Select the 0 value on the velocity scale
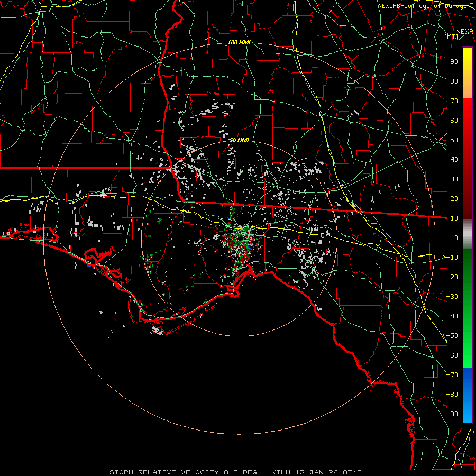476x476 pixels. coord(456,237)
